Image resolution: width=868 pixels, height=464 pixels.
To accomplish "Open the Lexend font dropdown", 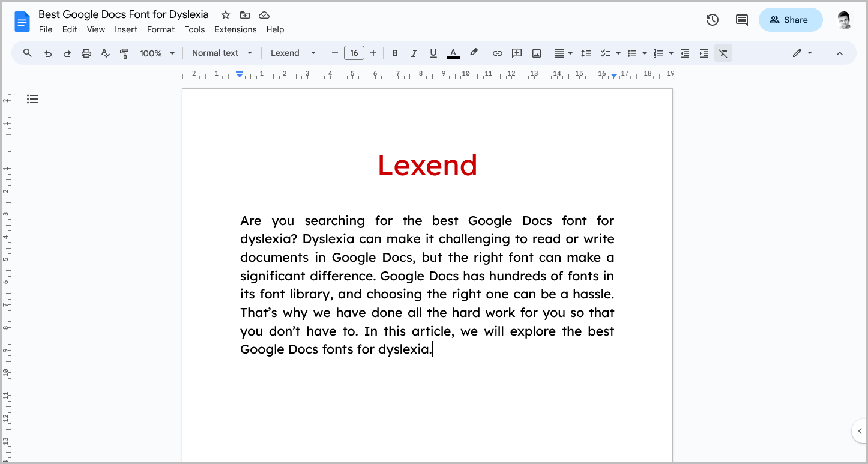I will tap(293, 53).
